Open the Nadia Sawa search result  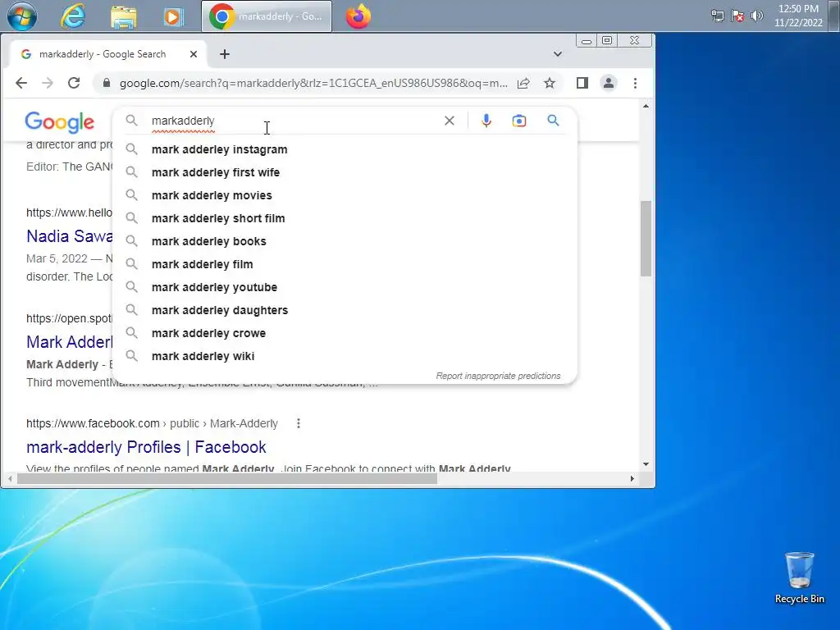click(x=70, y=236)
